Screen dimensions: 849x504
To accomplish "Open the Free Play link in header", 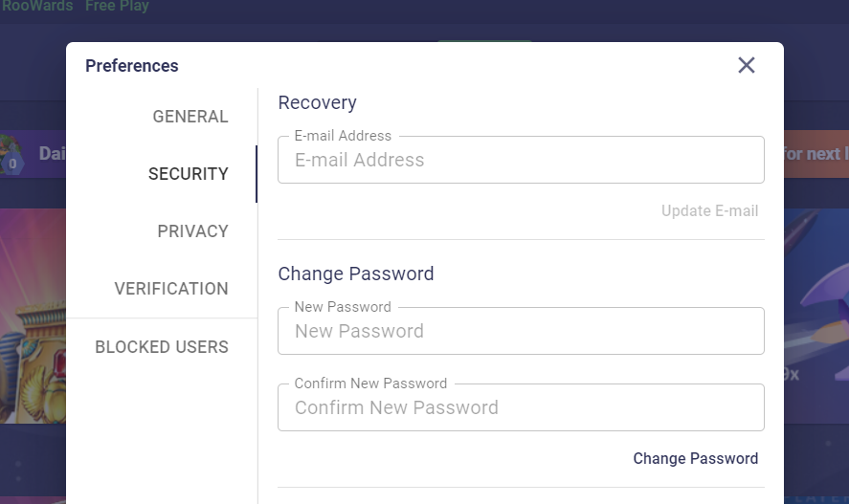I will (x=117, y=6).
